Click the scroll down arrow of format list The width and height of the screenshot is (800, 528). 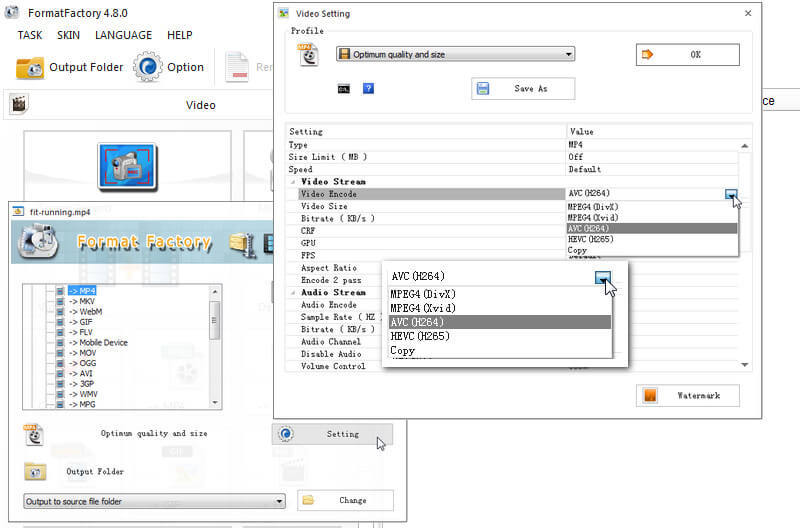click(x=215, y=403)
